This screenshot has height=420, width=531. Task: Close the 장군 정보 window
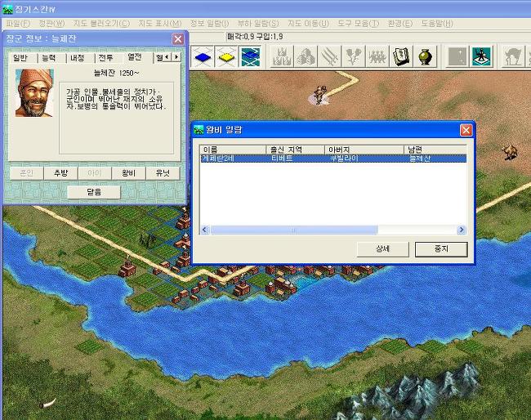pos(178,39)
